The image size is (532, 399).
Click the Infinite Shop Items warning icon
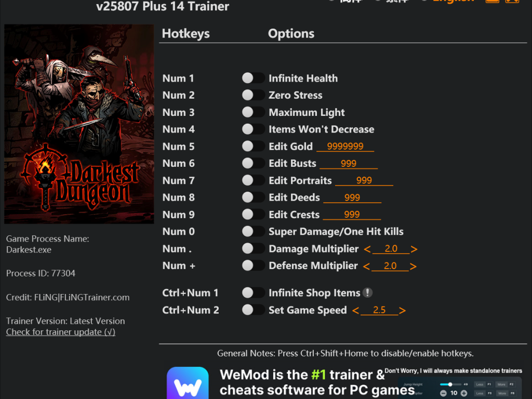pos(367,292)
